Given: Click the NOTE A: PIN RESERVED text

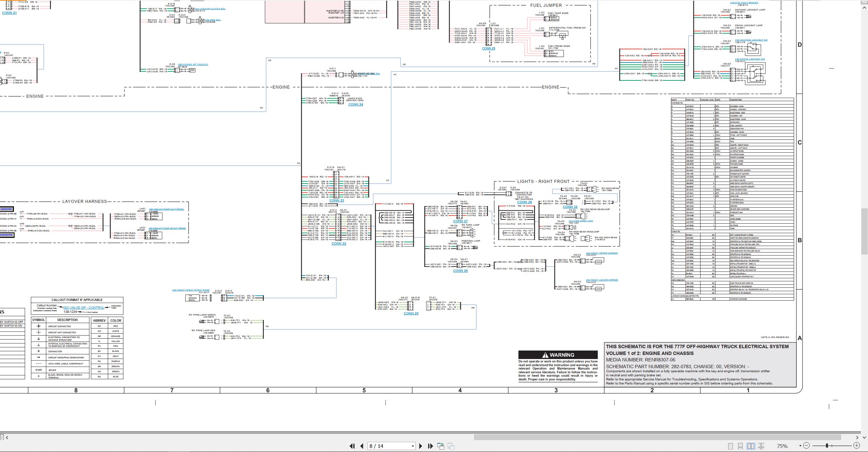Looking at the screenshot, I should pyautogui.click(x=775, y=337).
